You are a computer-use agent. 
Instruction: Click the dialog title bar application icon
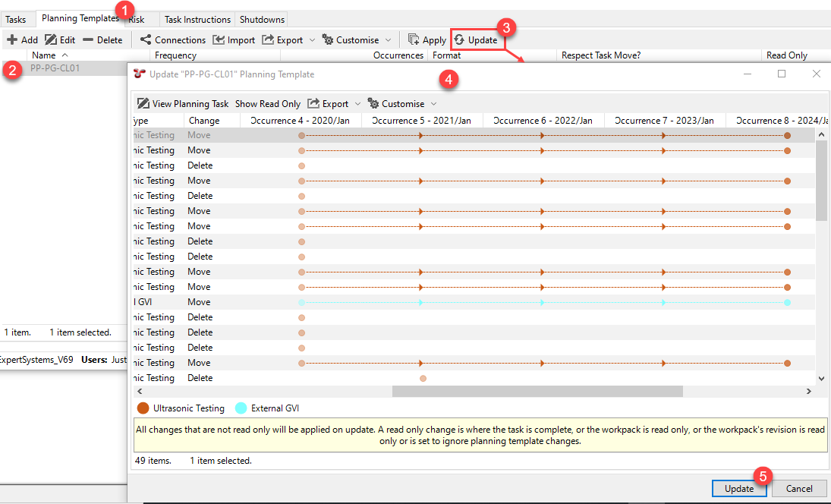140,74
